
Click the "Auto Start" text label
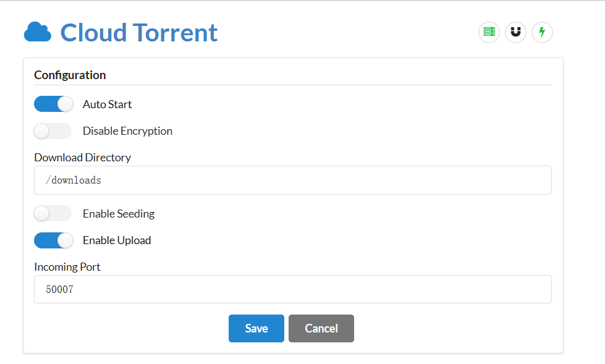108,104
